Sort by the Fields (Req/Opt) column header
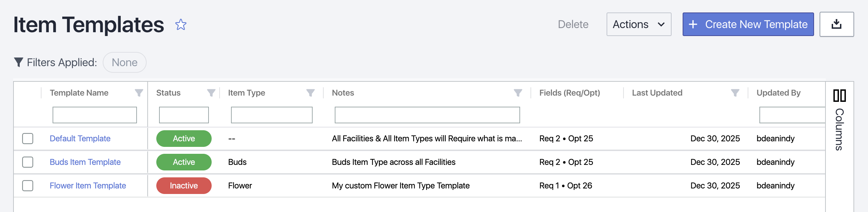868x212 pixels. pos(569,93)
